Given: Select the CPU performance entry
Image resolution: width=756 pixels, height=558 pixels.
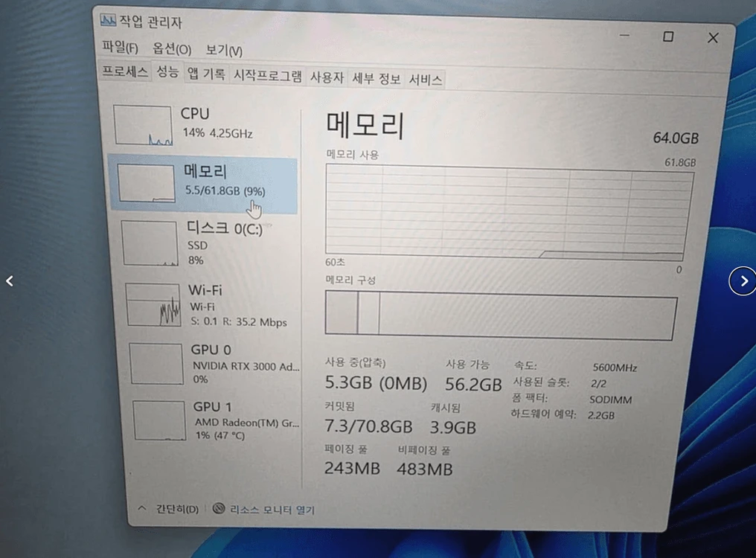Looking at the screenshot, I should coord(203,125).
